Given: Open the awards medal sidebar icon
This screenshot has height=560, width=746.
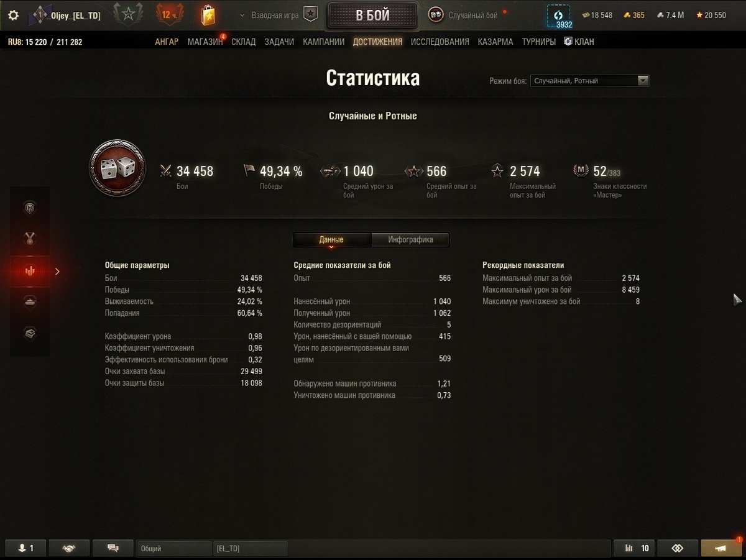Looking at the screenshot, I should click(x=30, y=238).
